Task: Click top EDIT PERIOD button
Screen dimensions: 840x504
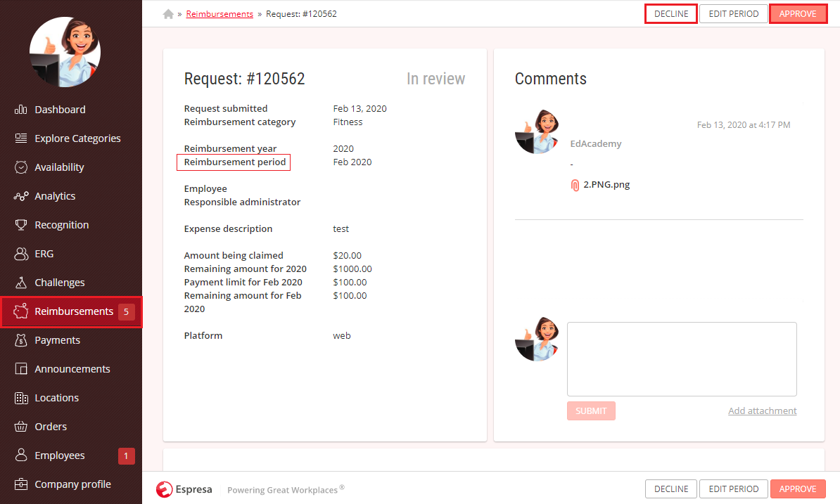Action: pos(733,14)
